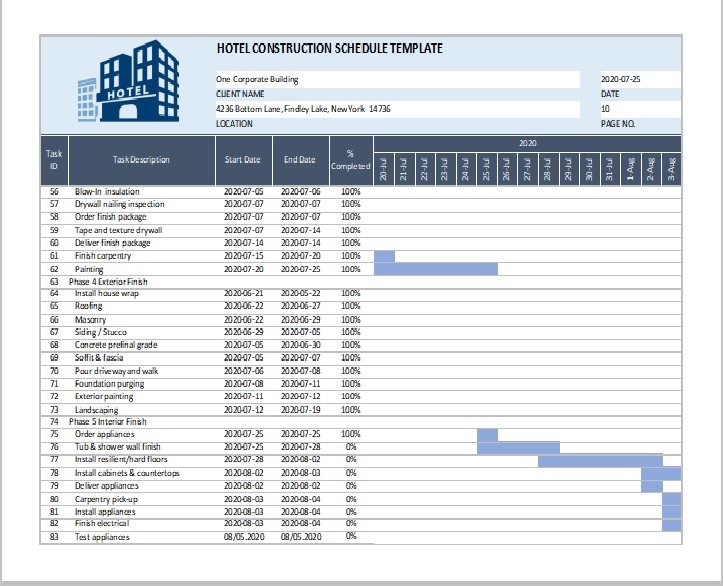Click the '08/05.2020' start date of Test appliances
Image resolution: width=723 pixels, height=586 pixels.
[244, 537]
